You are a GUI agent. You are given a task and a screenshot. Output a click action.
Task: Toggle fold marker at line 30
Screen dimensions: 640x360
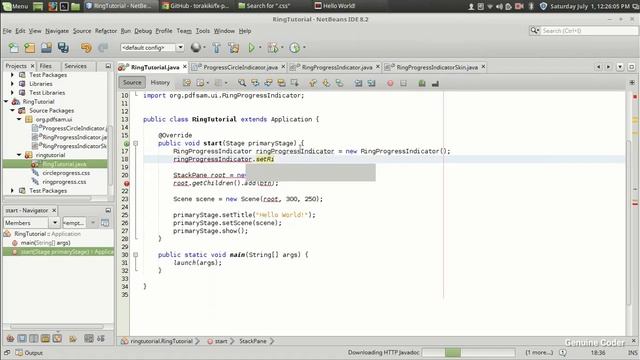click(136, 255)
